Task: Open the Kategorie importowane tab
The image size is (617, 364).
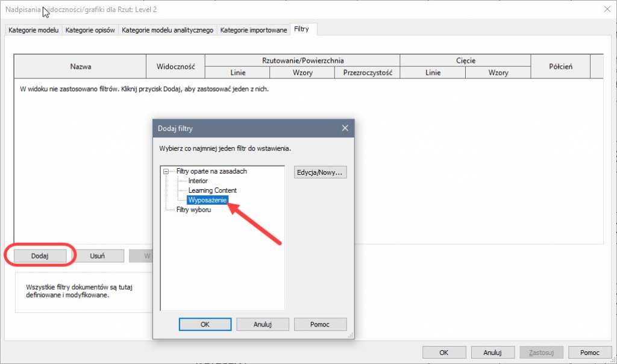Action: pyautogui.click(x=253, y=30)
